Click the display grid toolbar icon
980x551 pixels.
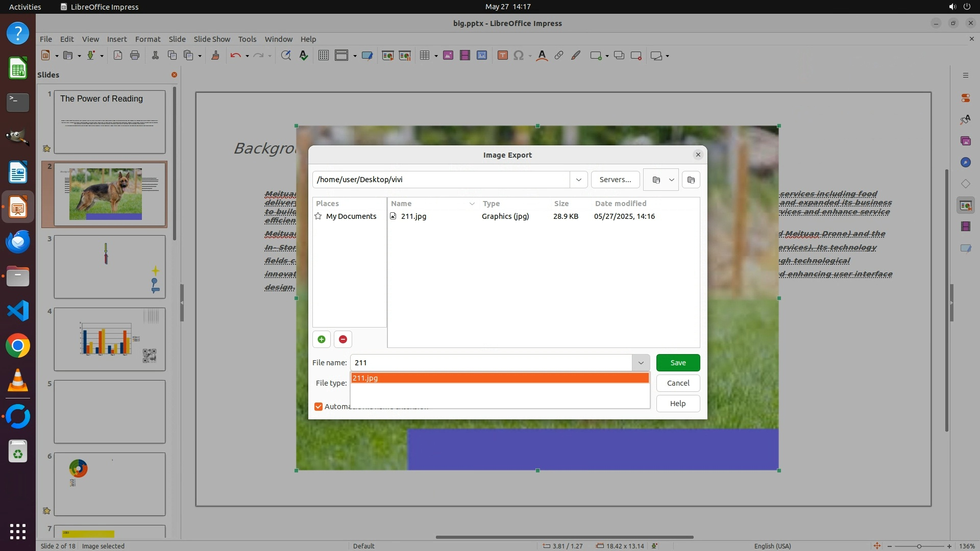[x=323, y=56]
